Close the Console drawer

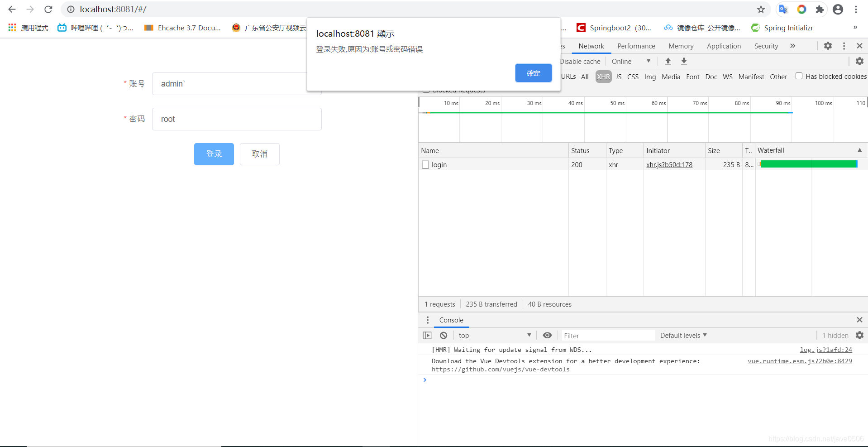(x=859, y=320)
